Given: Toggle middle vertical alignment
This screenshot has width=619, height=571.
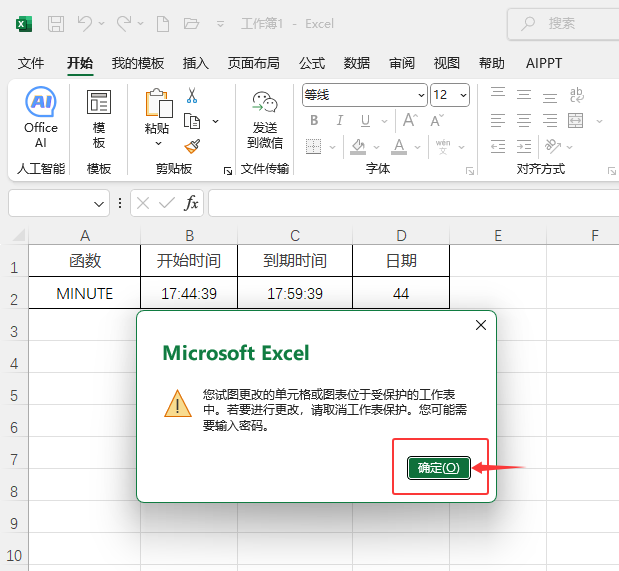Looking at the screenshot, I should tap(524, 94).
